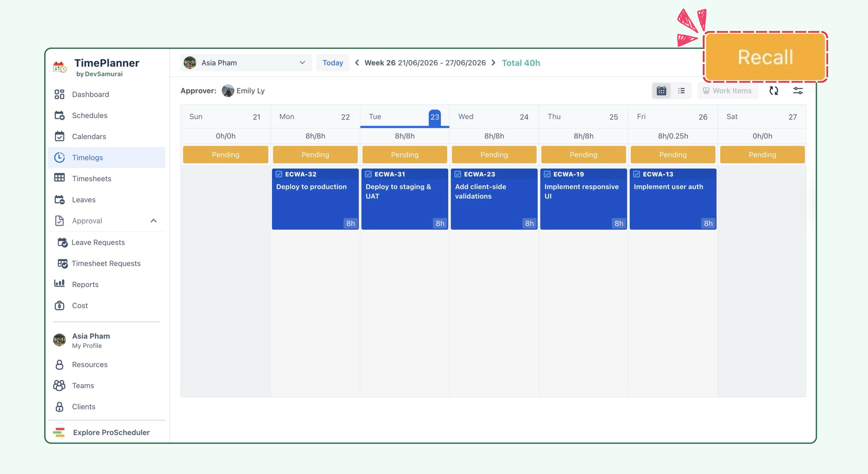Select the Tue 23 day header
This screenshot has height=474, width=868.
pyautogui.click(x=404, y=117)
